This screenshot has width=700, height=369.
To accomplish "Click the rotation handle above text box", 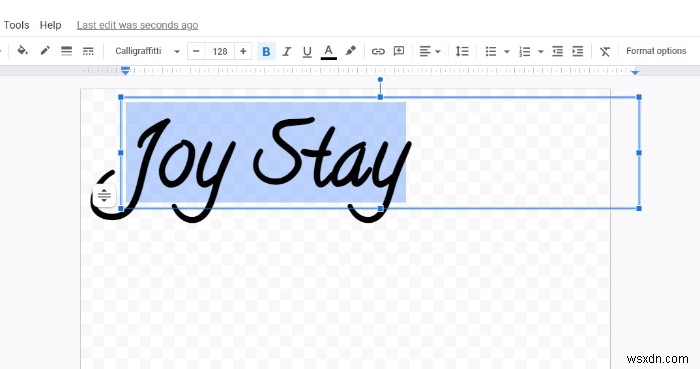I will [x=380, y=80].
